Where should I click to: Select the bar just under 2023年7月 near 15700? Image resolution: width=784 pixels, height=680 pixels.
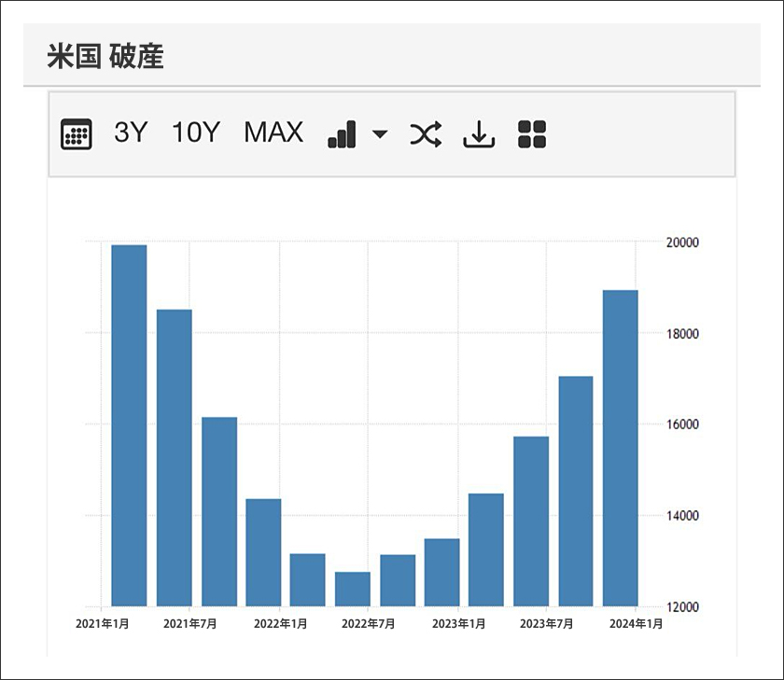(531, 520)
